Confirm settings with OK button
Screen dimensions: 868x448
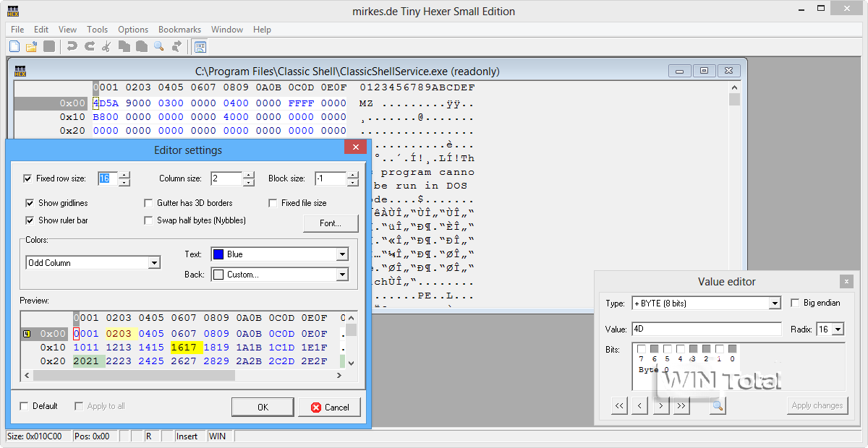point(263,408)
